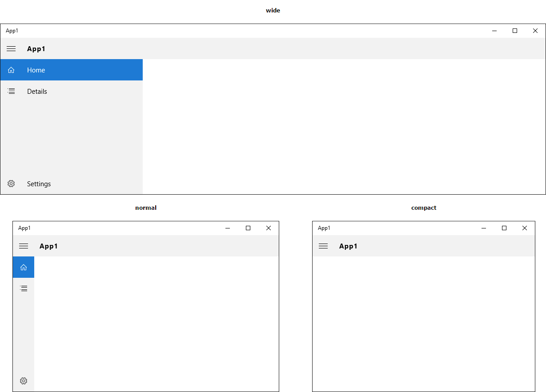
Task: Expand navigation via hamburger in the compact window
Action: pos(323,246)
